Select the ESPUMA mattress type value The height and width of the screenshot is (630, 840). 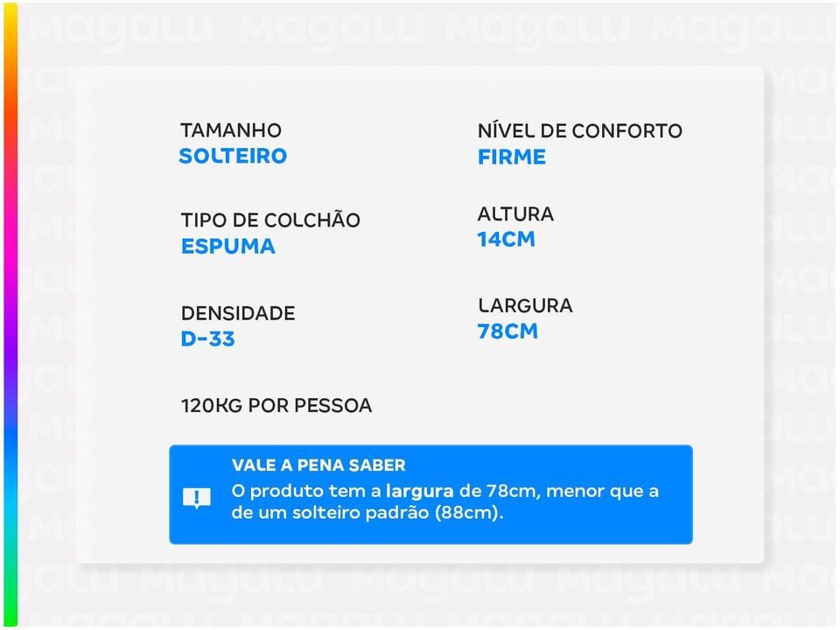[x=228, y=247]
